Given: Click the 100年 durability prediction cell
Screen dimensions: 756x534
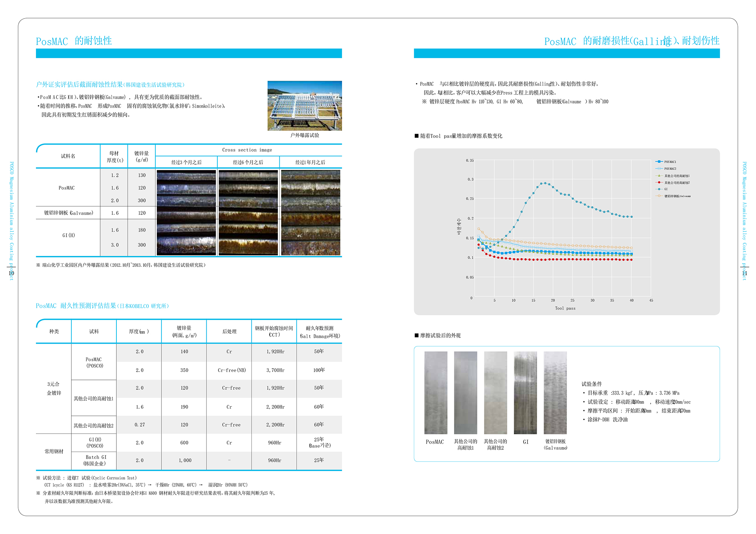Looking at the screenshot, I should pyautogui.click(x=319, y=370).
